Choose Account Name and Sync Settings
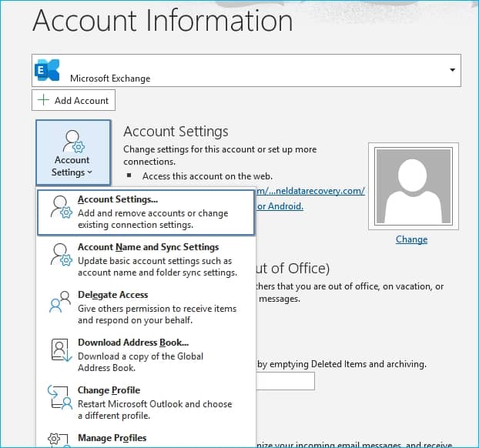Image resolution: width=479 pixels, height=448 pixels. (x=146, y=260)
